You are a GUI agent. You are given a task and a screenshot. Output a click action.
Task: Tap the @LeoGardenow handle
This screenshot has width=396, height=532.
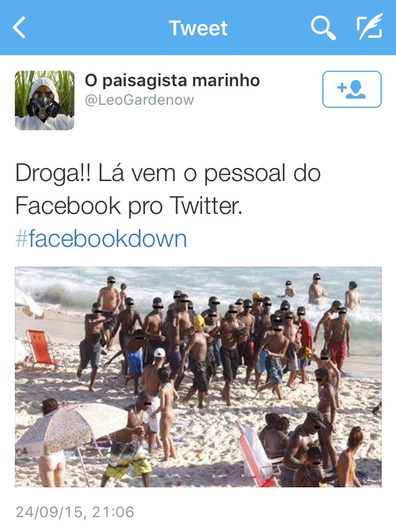139,100
